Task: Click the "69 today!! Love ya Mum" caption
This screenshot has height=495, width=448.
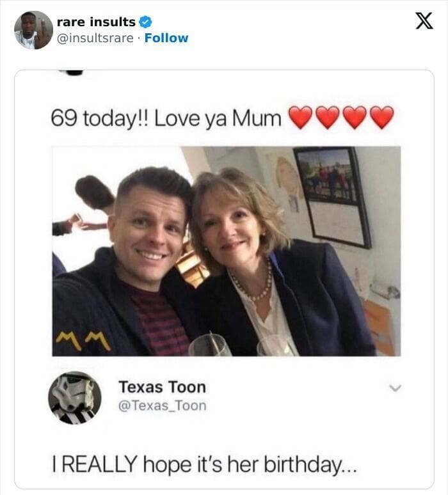Action: coord(165,118)
